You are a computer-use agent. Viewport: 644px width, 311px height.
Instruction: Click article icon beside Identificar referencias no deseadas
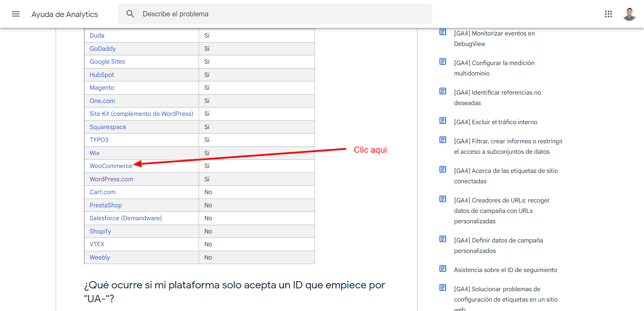(443, 91)
